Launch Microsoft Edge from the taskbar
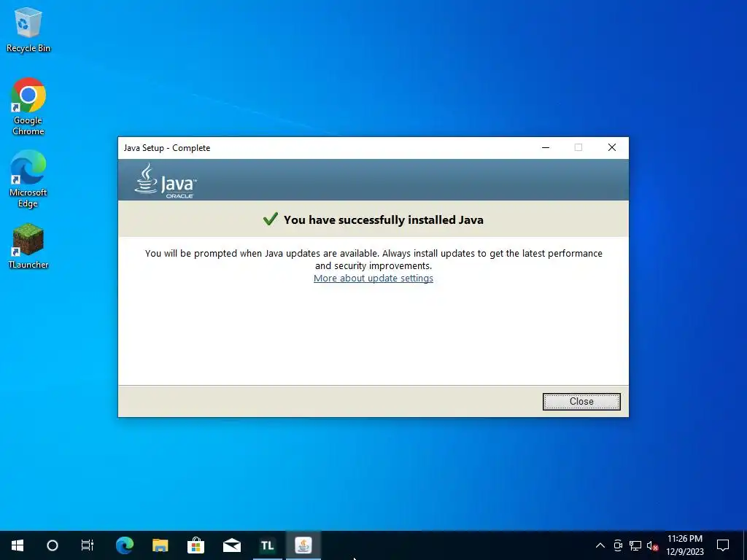 tap(124, 545)
